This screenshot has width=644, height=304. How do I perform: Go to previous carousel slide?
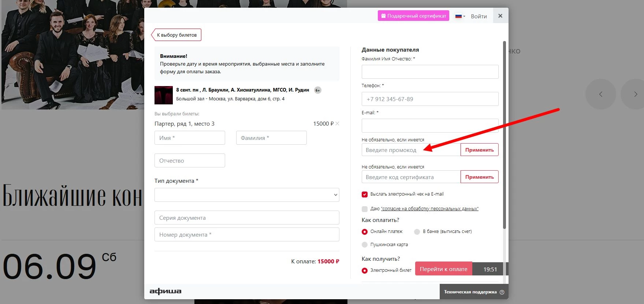600,94
